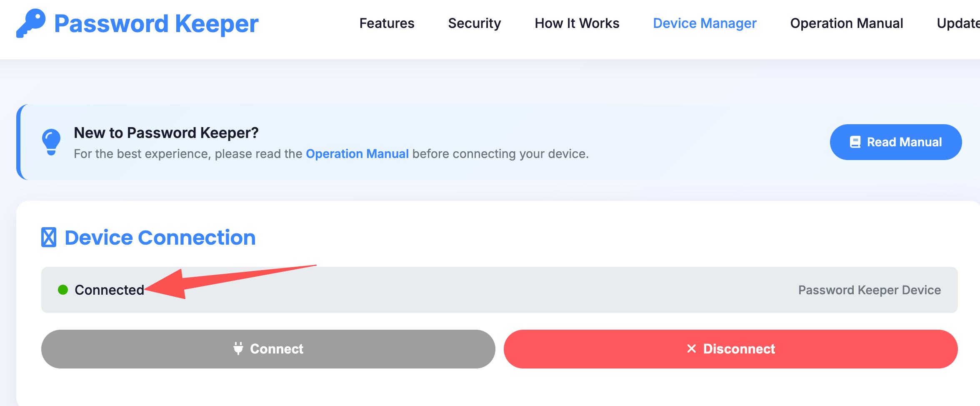The height and width of the screenshot is (406, 980).
Task: Click the Connected status text
Action: [x=109, y=290]
